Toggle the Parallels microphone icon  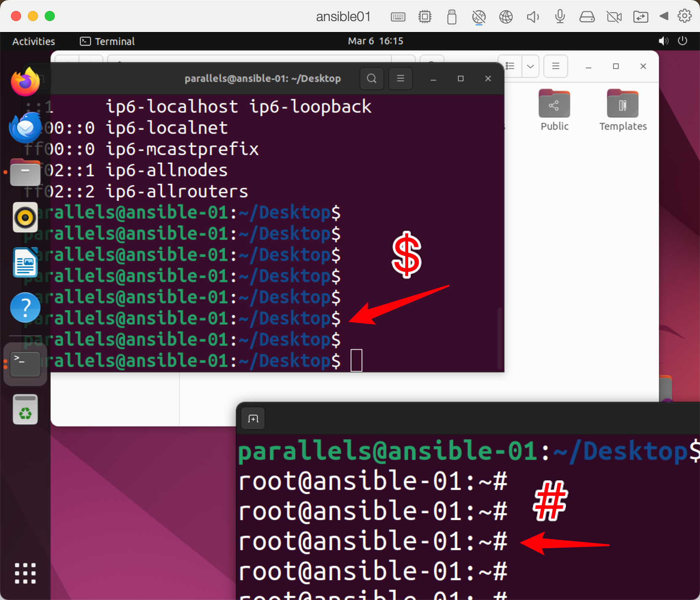click(560, 17)
